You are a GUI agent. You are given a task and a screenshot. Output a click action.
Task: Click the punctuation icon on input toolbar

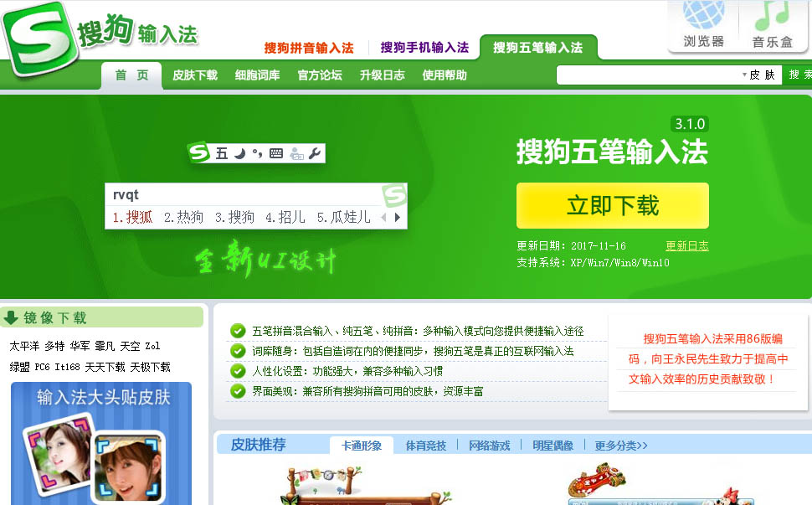[257, 153]
